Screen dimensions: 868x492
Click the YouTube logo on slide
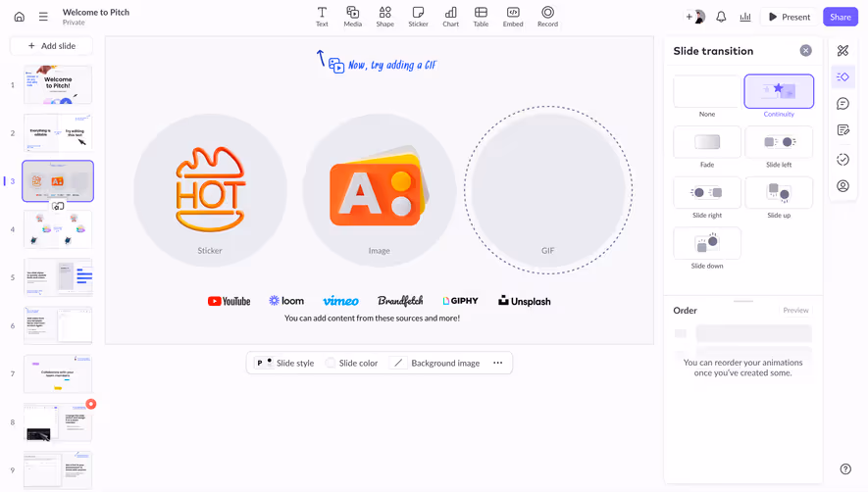pos(230,301)
